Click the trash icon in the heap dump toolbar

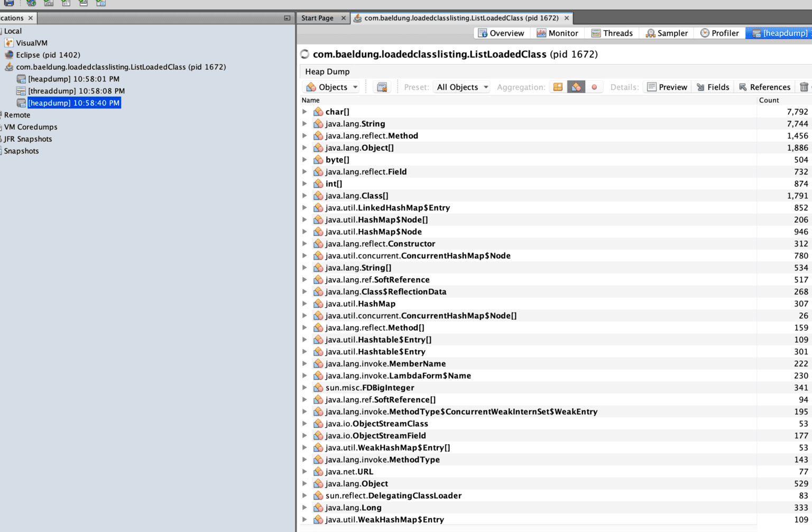pyautogui.click(x=804, y=87)
